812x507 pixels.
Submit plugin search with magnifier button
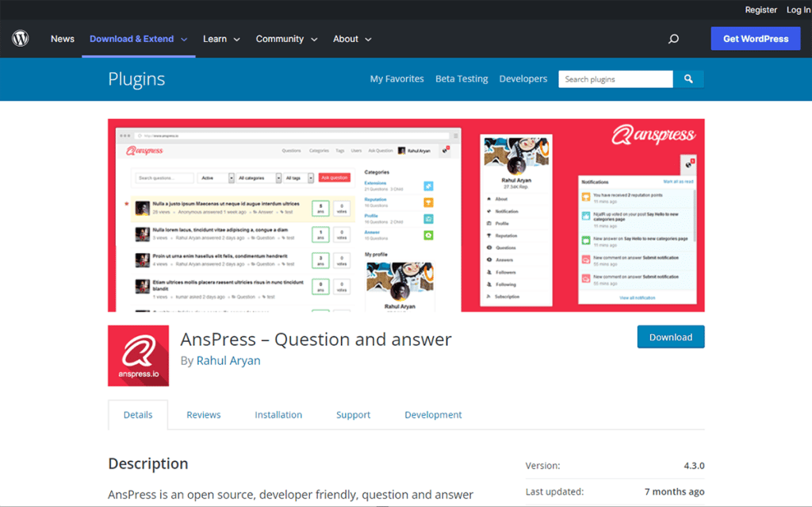[688, 79]
